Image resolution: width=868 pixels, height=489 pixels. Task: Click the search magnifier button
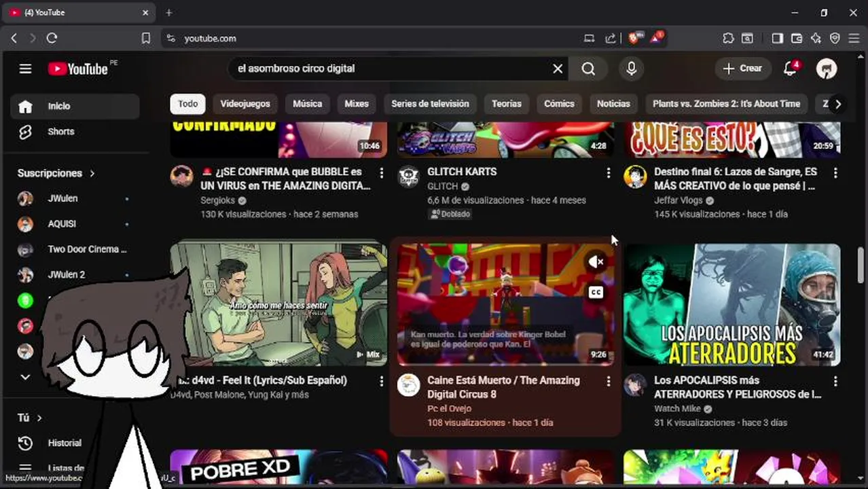[x=588, y=69]
